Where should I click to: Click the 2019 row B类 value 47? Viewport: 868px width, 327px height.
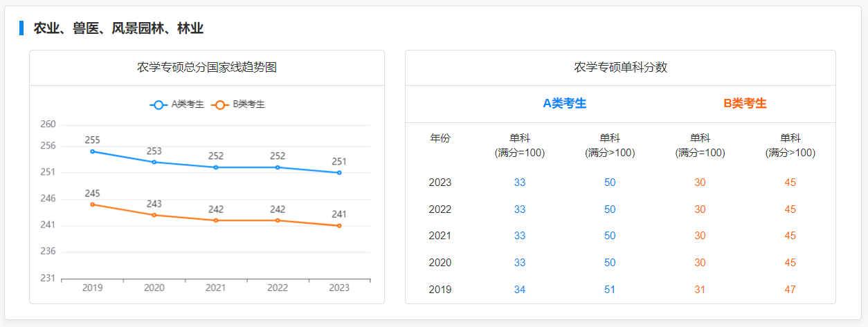(790, 290)
